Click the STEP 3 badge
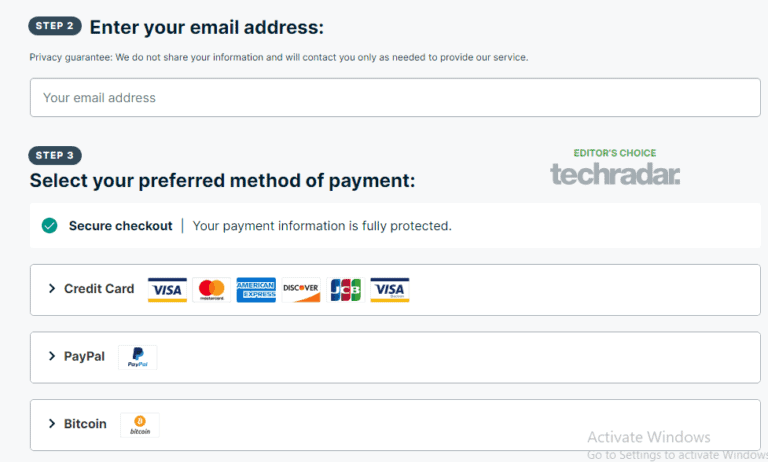 pos(55,155)
